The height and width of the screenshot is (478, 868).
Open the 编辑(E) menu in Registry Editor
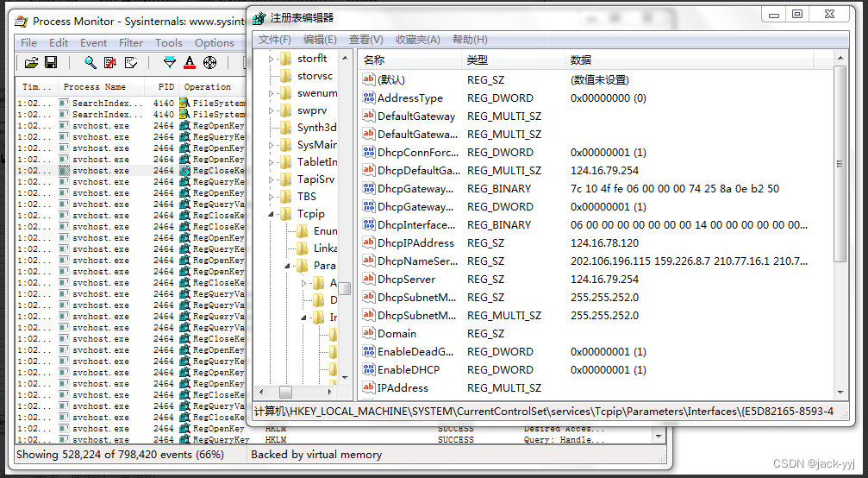click(320, 40)
